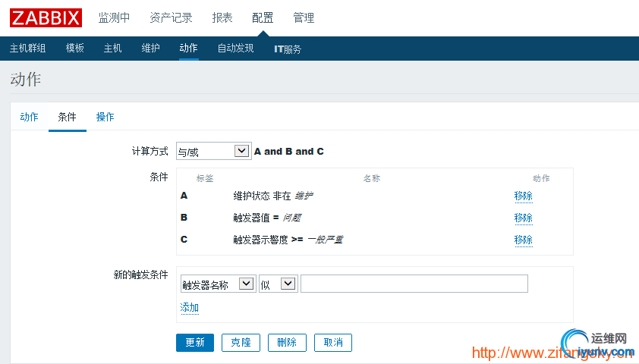This screenshot has height=364, width=639.
Task: Switch to the 动作 form tab
Action: 29,117
